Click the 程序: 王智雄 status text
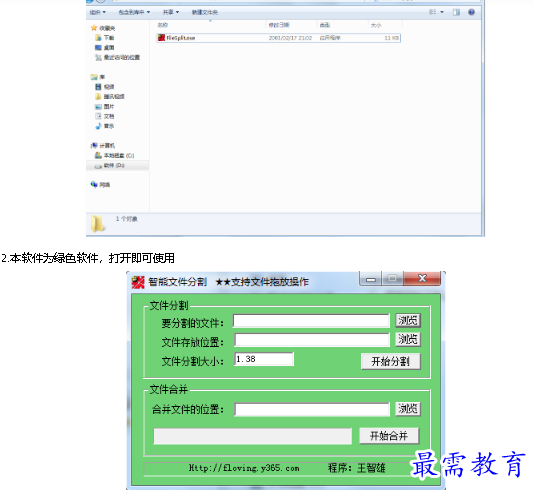The height and width of the screenshot is (496, 534). click(356, 468)
